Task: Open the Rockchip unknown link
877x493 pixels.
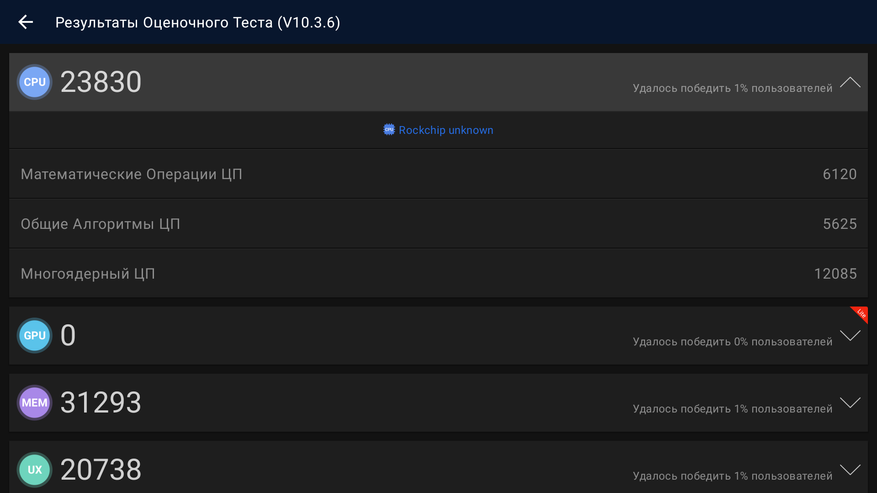Action: 446,130
